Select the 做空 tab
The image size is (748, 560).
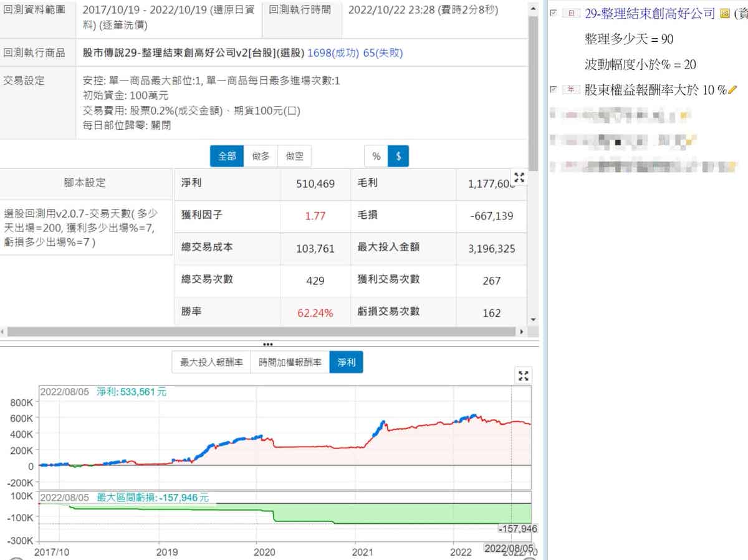coord(294,157)
